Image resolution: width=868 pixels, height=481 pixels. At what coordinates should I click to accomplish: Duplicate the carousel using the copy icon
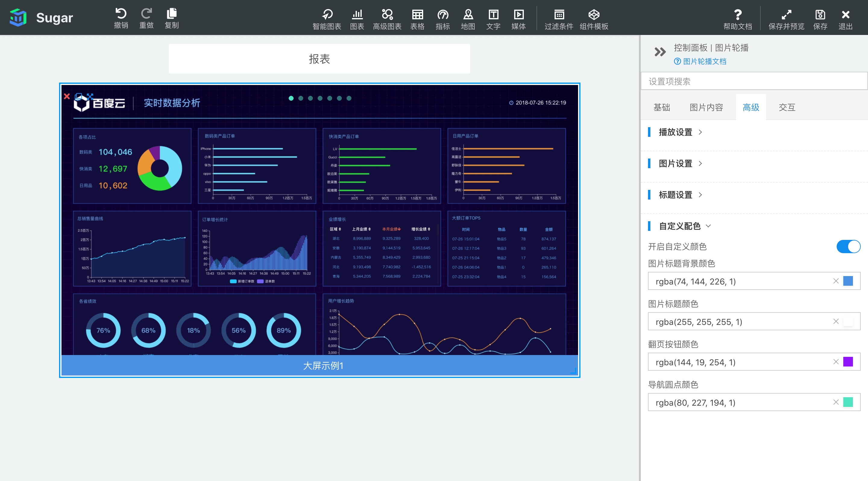(x=78, y=97)
